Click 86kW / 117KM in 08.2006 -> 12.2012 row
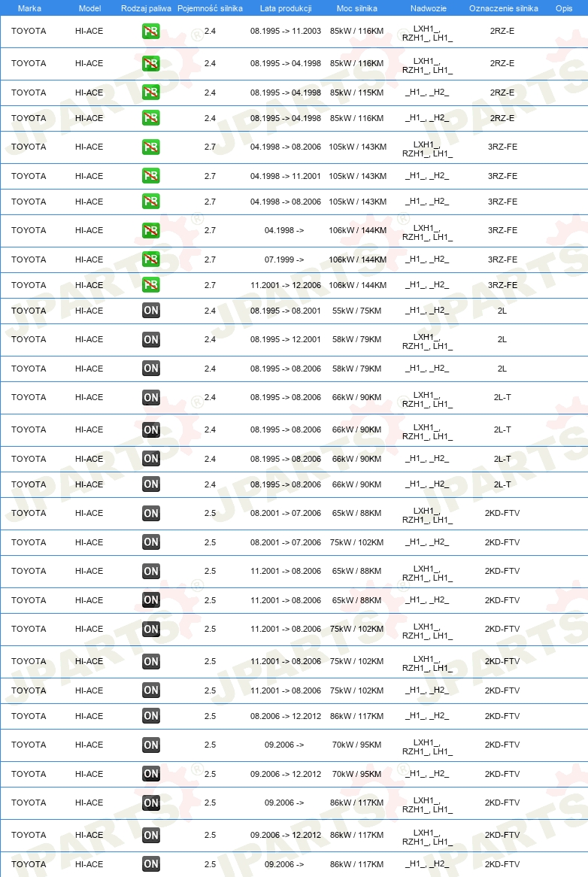 [x=356, y=716]
